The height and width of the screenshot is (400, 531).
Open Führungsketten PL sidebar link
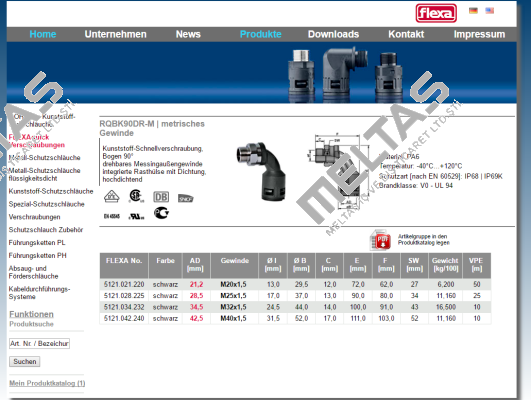(37, 243)
